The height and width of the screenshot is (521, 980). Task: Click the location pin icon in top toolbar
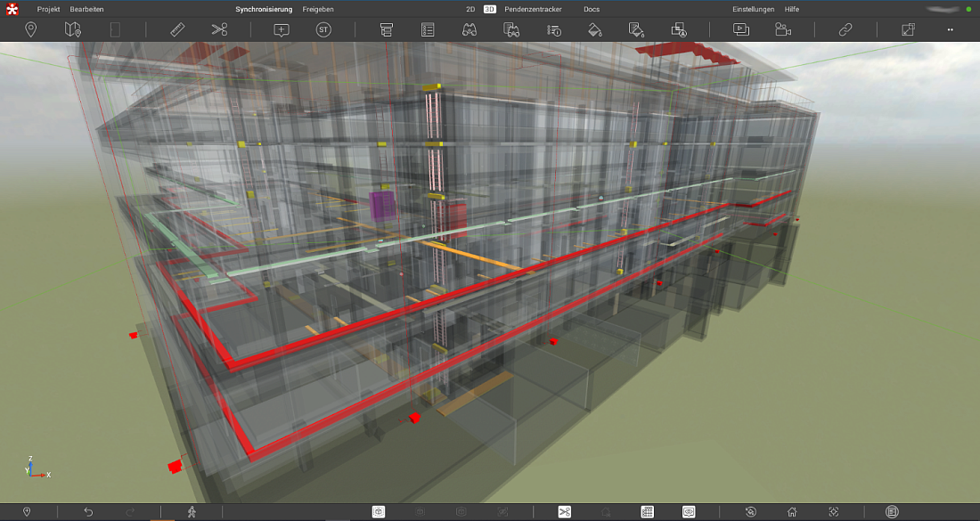click(30, 29)
